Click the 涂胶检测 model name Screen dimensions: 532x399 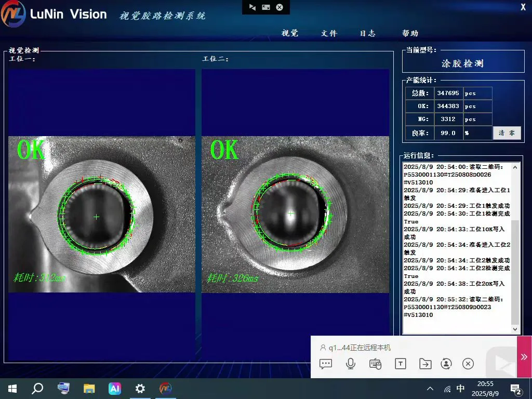(463, 63)
